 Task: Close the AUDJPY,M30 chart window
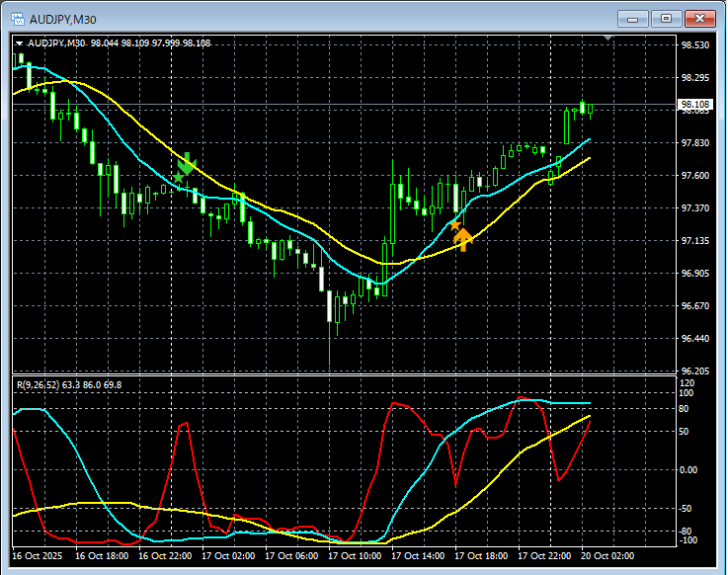point(700,19)
